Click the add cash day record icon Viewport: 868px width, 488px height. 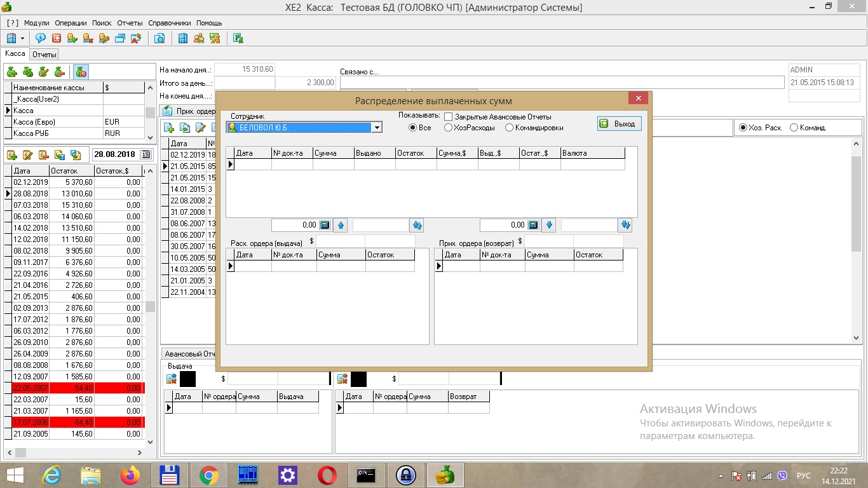coord(11,154)
